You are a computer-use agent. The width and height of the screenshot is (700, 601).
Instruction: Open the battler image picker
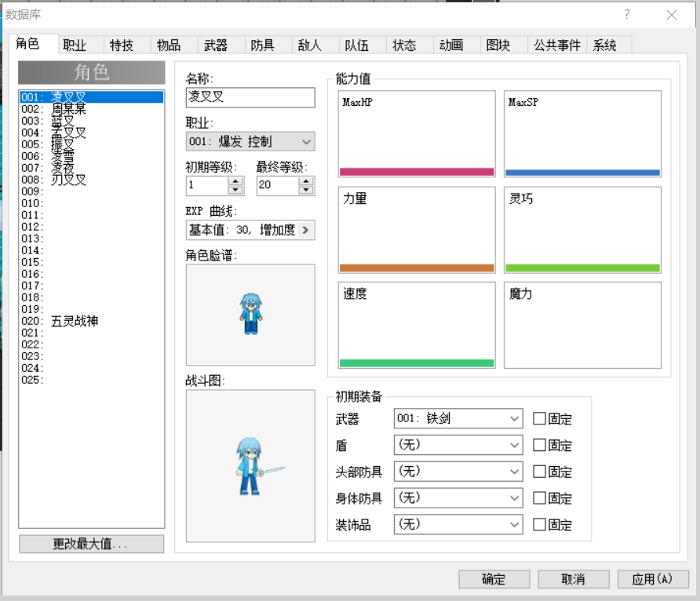(250, 466)
